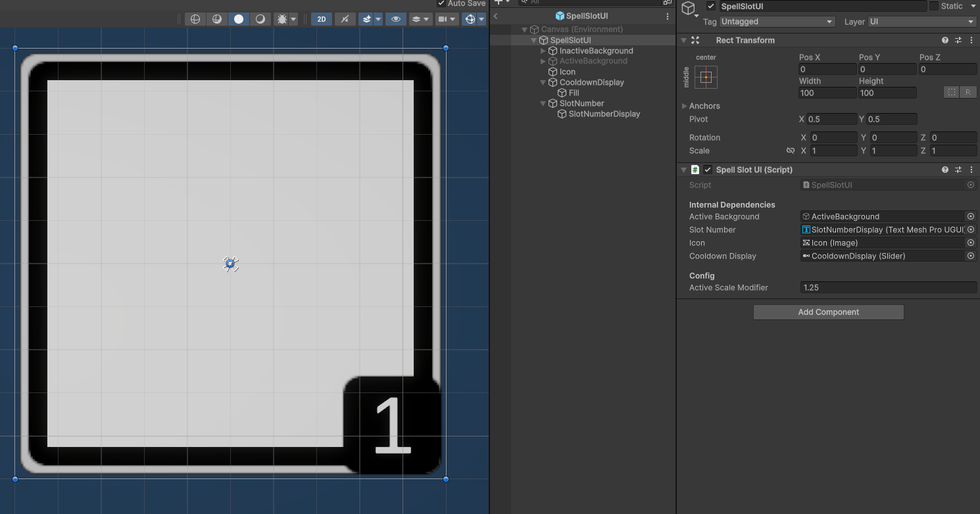Open the Rect Transform kebab menu
Screen dimensions: 980x514
(971, 40)
